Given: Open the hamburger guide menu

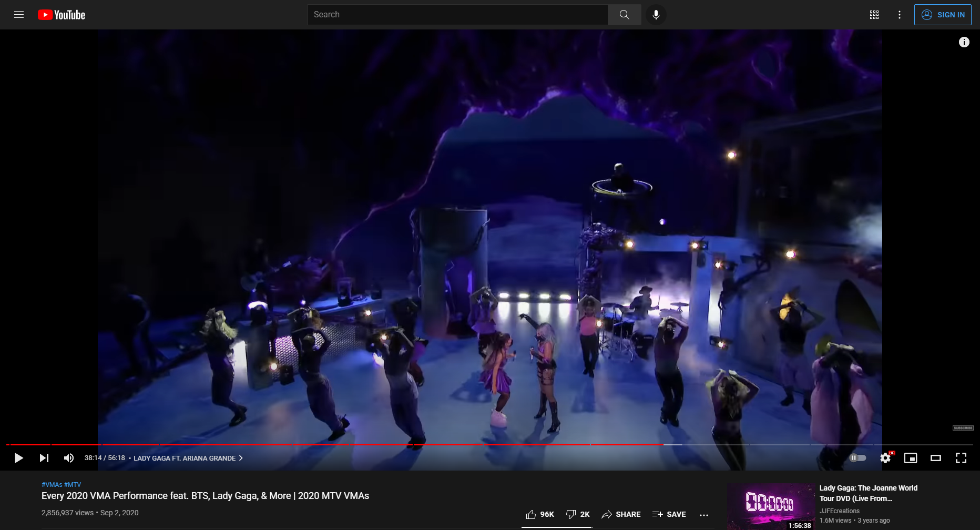Looking at the screenshot, I should pyautogui.click(x=19, y=15).
